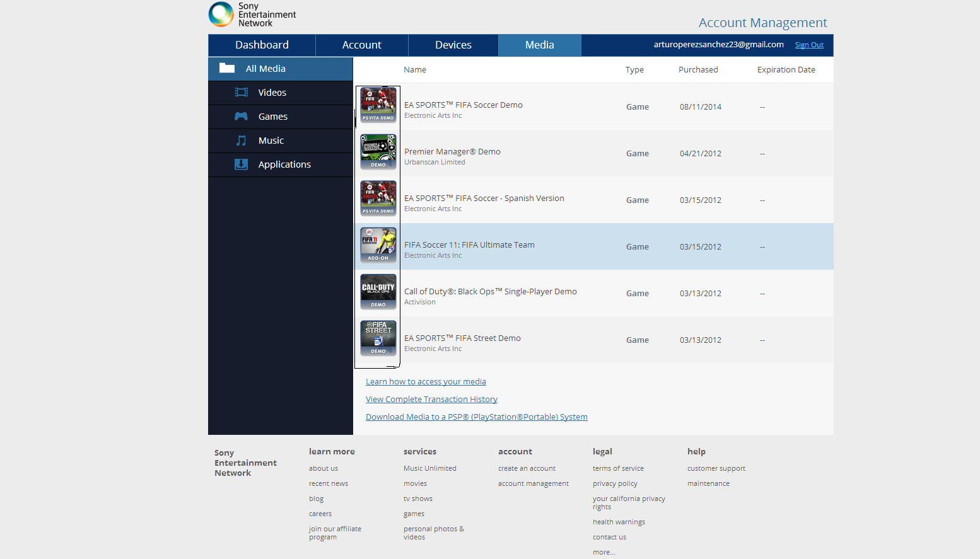
Task: Open the blog footer link
Action: coord(316,498)
